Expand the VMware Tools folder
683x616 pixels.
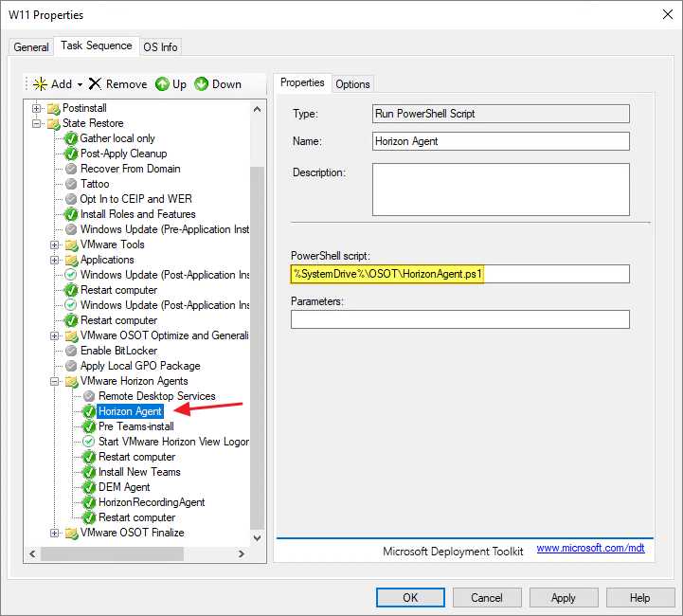pos(55,245)
